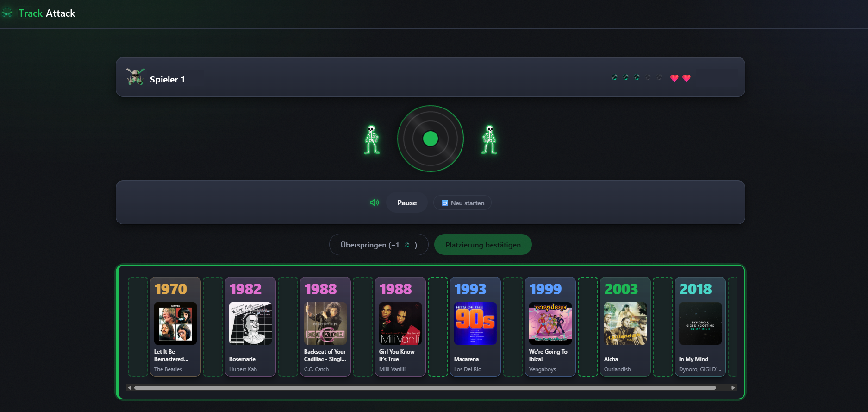Click the right dancing skeleton
This screenshot has width=868, height=412.
[489, 139]
